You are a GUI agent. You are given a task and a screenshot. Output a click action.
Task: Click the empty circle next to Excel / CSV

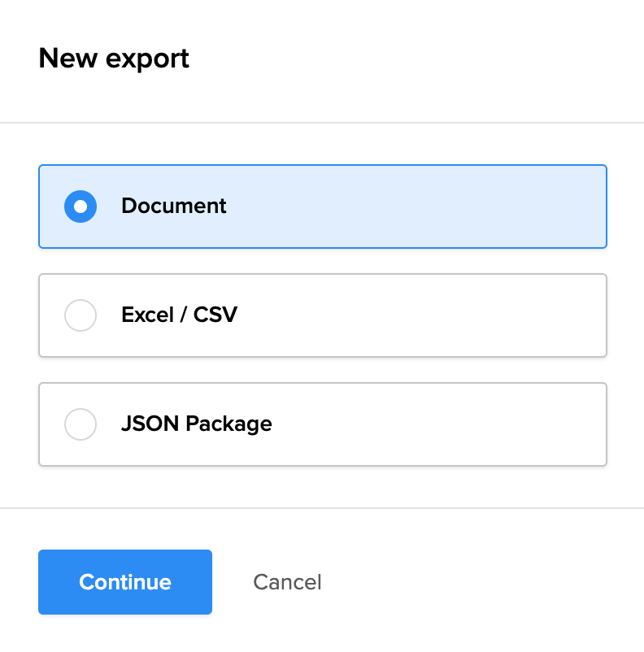click(80, 315)
